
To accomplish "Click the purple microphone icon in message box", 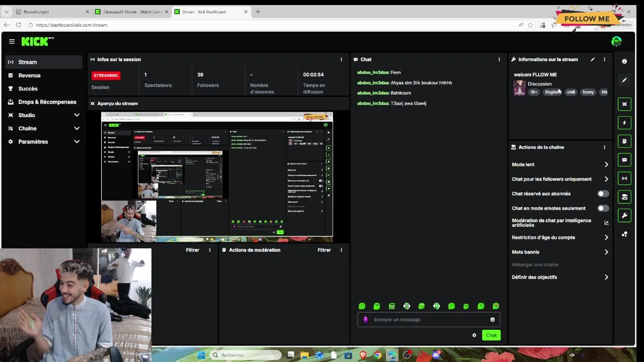I will tap(365, 320).
